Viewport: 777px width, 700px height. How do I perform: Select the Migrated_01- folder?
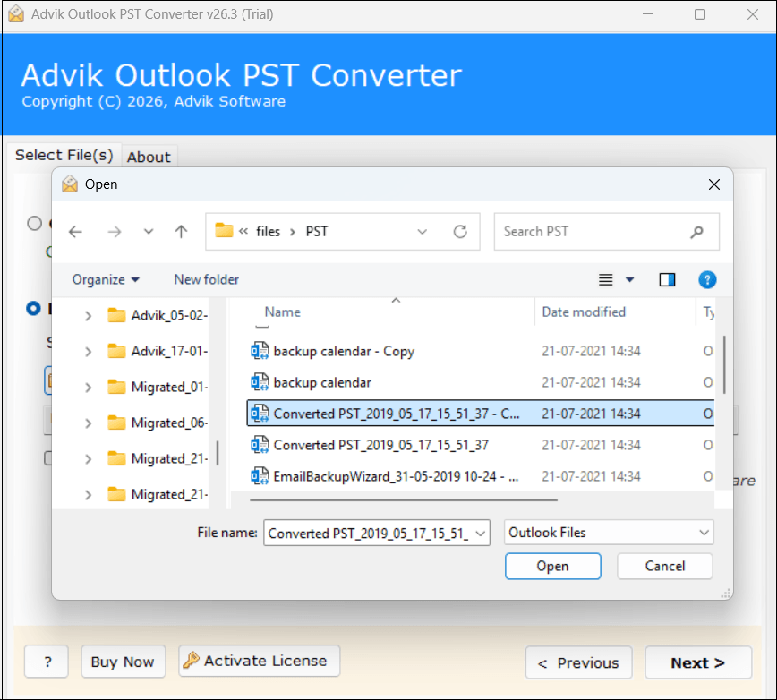pyautogui.click(x=158, y=387)
